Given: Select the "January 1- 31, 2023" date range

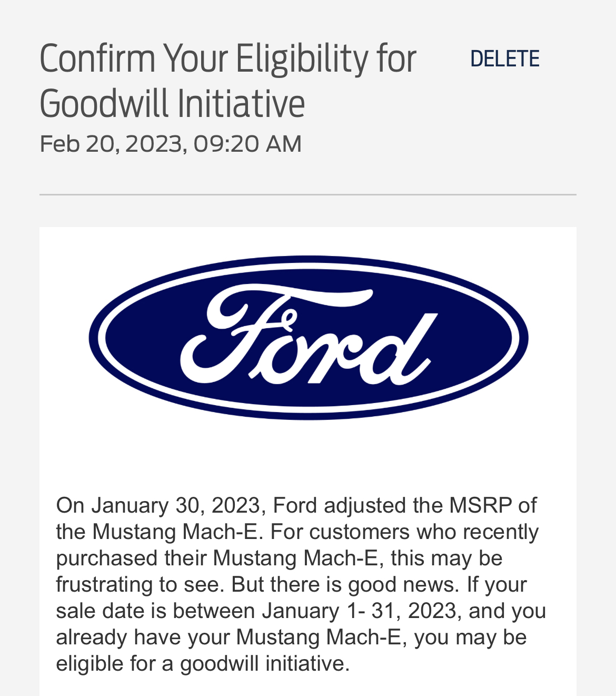Looking at the screenshot, I should coord(359,611).
